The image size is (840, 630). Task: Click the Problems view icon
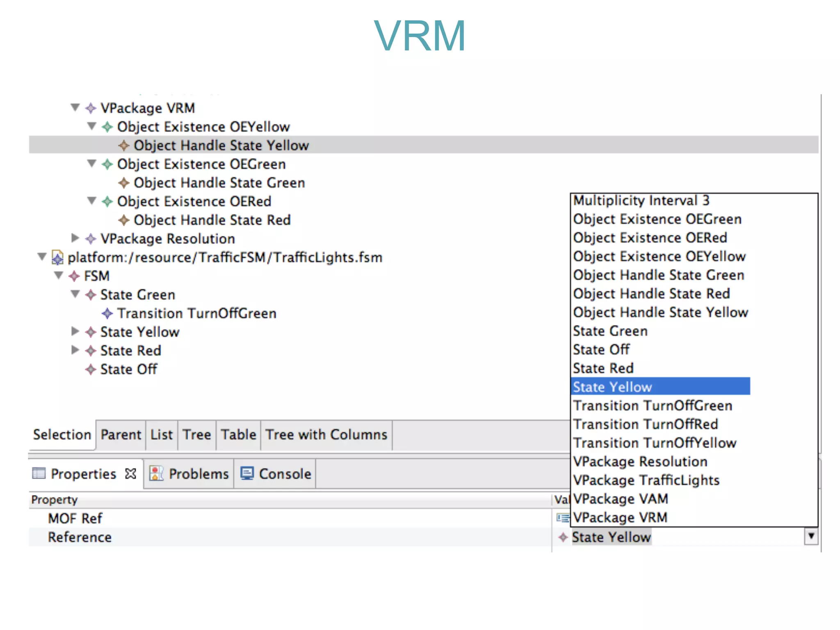(156, 473)
